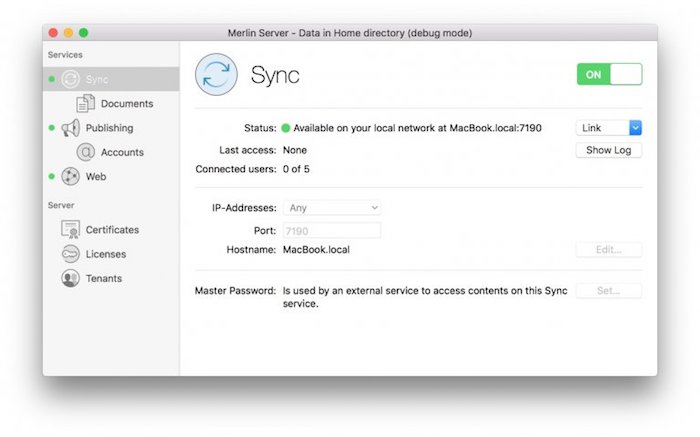Open Accounts label under Publishing
The width and height of the screenshot is (700, 437).
point(122,152)
